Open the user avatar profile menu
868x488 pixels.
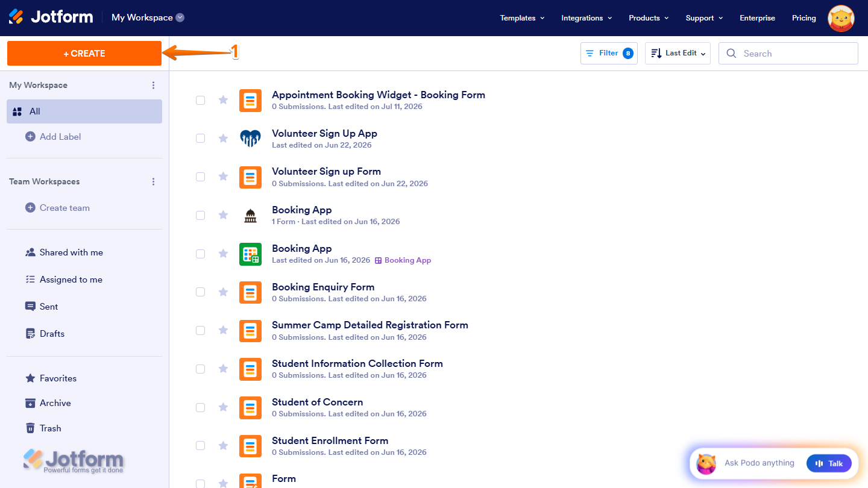[841, 18]
